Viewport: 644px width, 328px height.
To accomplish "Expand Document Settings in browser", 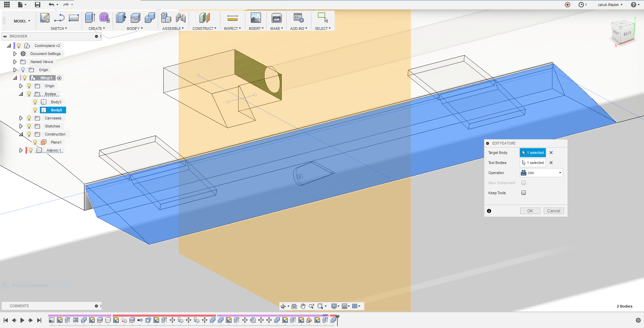I will pyautogui.click(x=15, y=54).
